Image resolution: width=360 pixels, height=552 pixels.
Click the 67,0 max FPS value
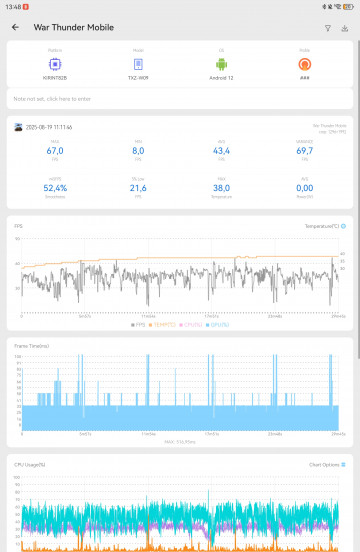(x=55, y=151)
